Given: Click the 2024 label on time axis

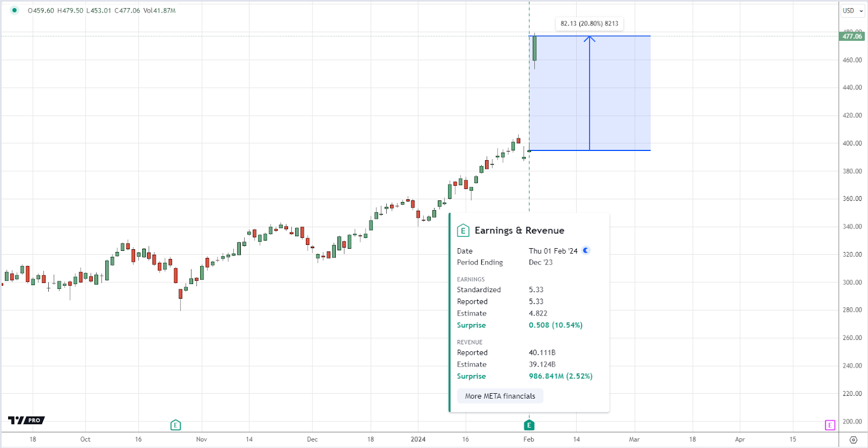Looking at the screenshot, I should (418, 439).
